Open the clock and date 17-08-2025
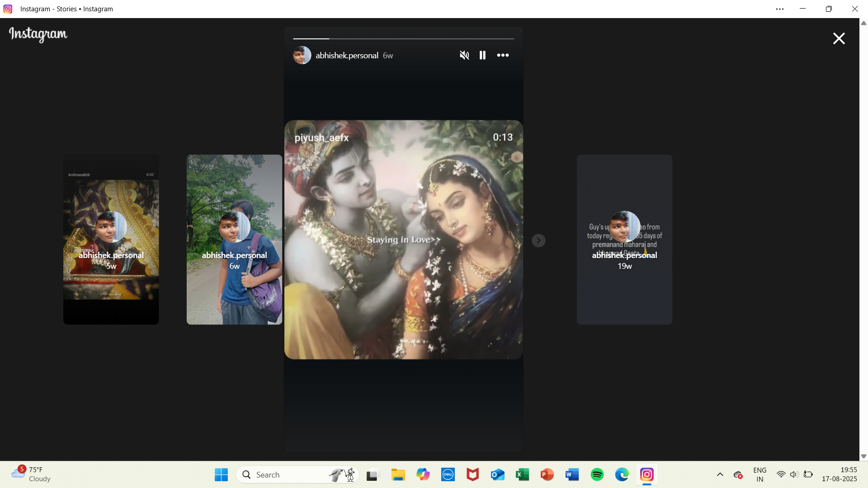The image size is (868, 488). tap(840, 475)
